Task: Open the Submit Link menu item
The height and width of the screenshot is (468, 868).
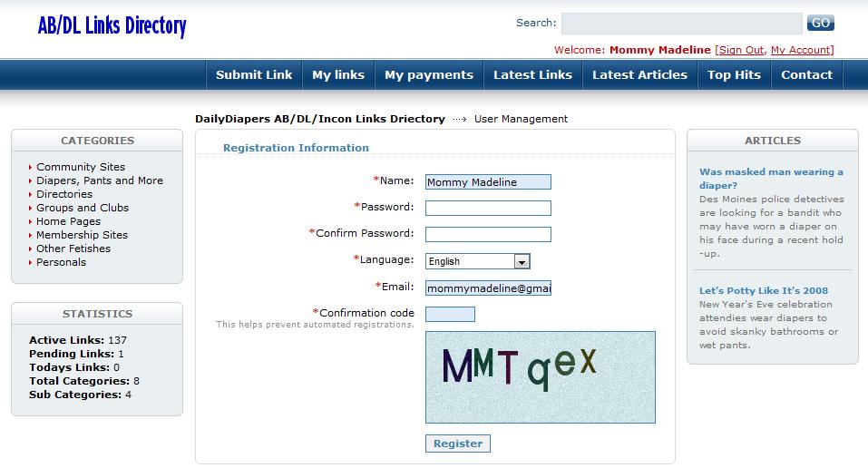Action: [254, 74]
